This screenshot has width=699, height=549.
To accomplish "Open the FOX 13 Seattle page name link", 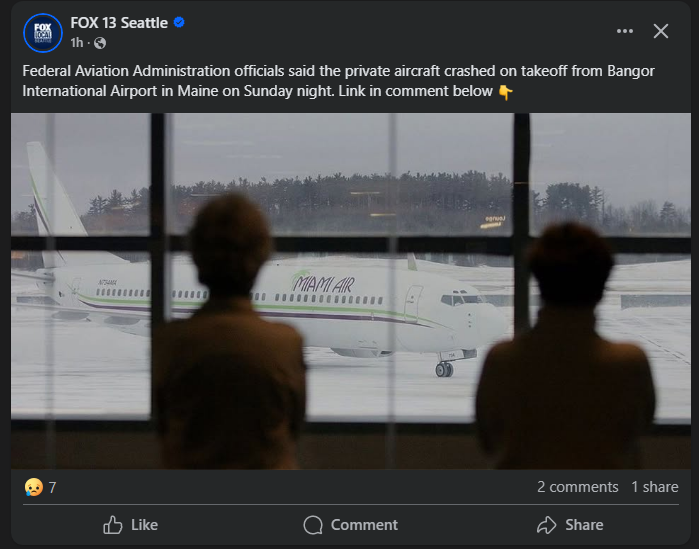I will coord(119,23).
